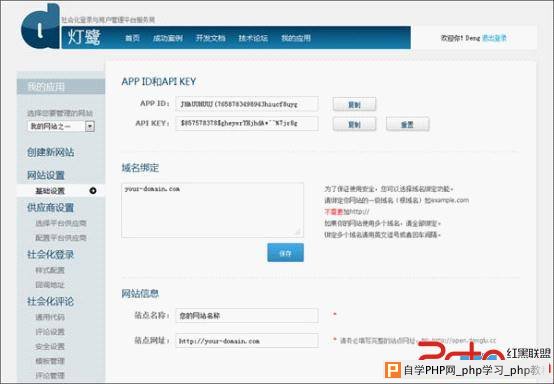Click the 重置 button for API KEY
Viewport: 554px width, 384px height.
coord(408,124)
